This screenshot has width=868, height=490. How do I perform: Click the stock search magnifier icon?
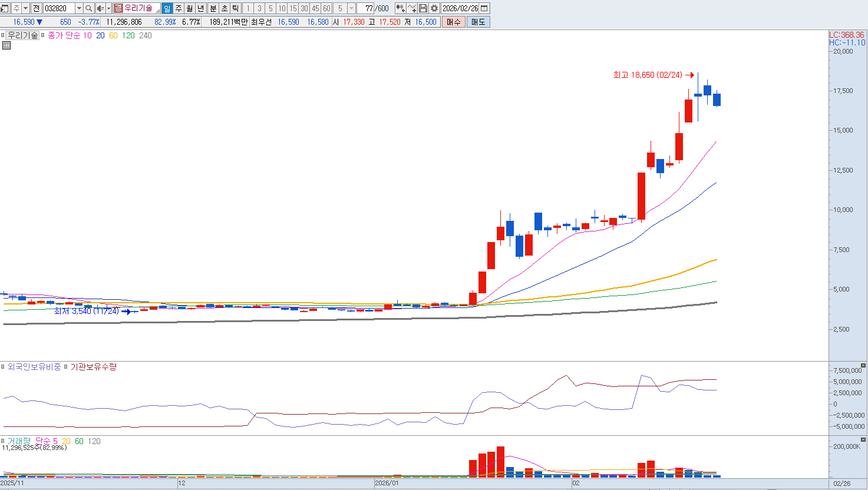click(x=88, y=8)
